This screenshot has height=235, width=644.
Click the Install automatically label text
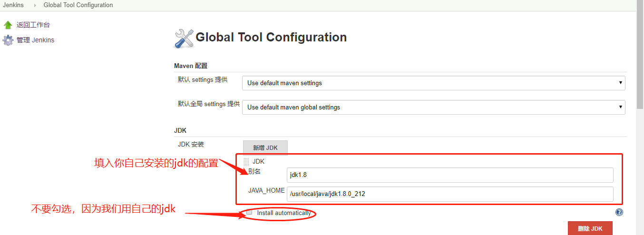(284, 213)
